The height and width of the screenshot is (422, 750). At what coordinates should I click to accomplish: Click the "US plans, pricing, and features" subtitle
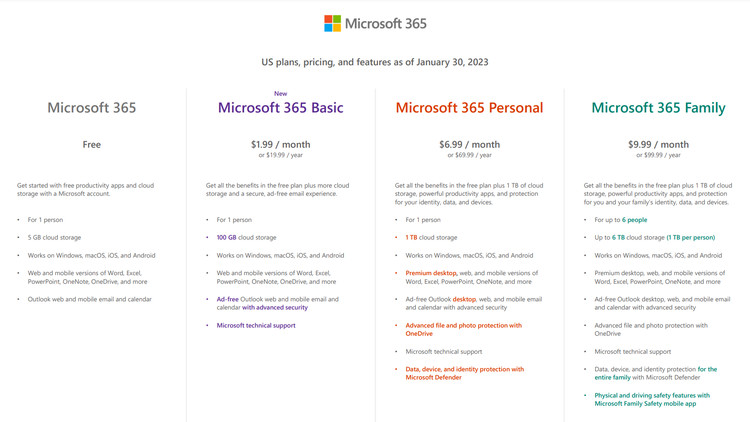375,62
